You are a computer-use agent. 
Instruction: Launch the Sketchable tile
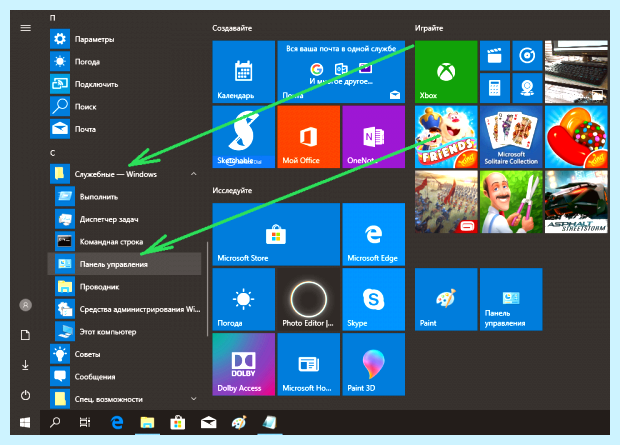point(244,136)
